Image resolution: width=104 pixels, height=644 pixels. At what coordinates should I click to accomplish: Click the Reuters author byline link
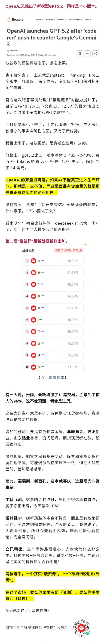pos(13,51)
